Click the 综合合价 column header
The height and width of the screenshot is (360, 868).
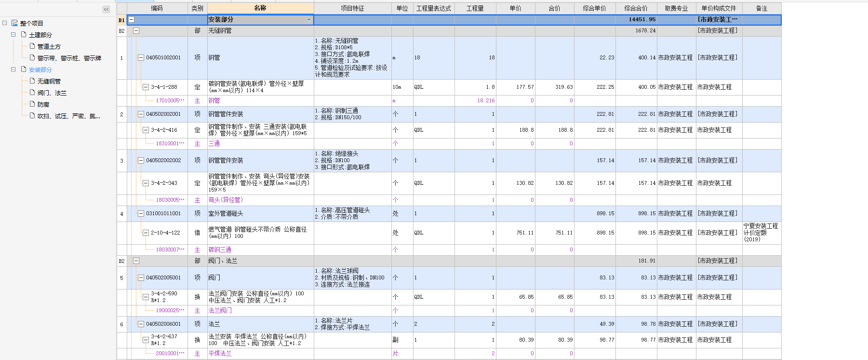point(636,8)
